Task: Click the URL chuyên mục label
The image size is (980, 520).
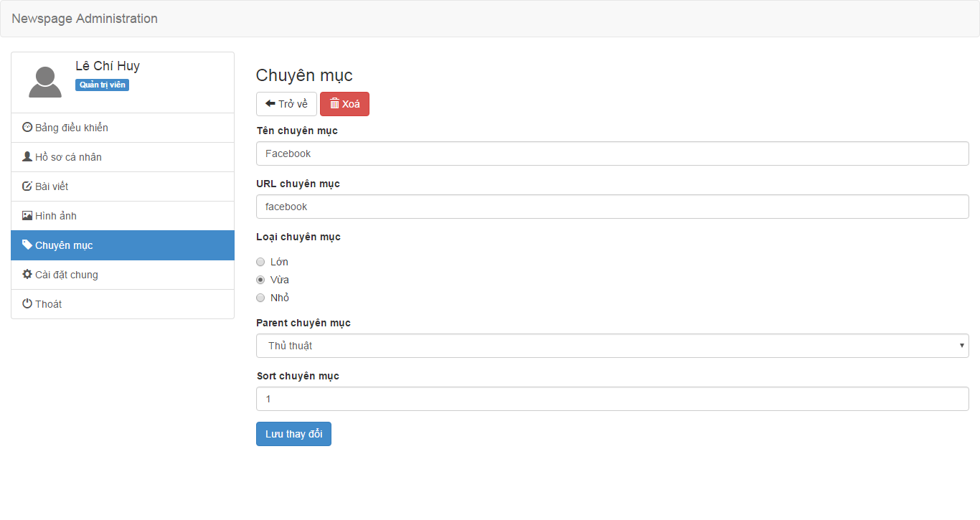Action: click(298, 184)
